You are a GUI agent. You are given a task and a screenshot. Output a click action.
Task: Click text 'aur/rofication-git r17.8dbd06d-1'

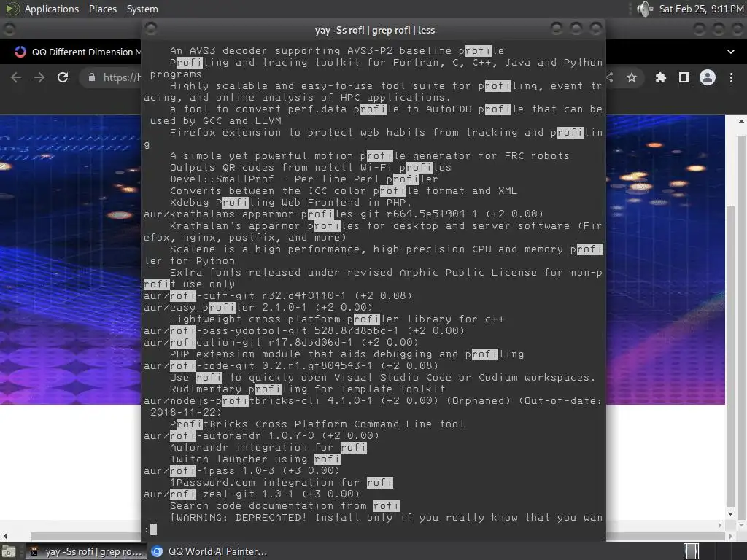248,343
